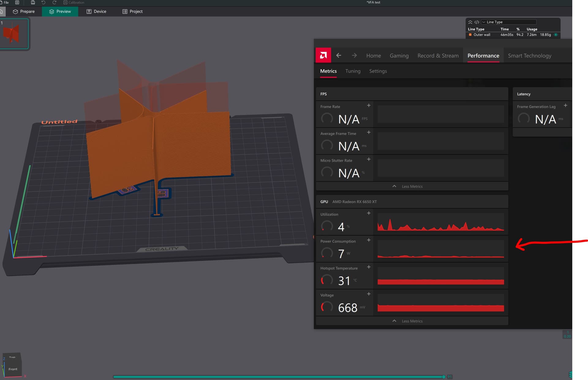
Task: Click plus icon next to Power Consumption
Action: click(x=369, y=240)
